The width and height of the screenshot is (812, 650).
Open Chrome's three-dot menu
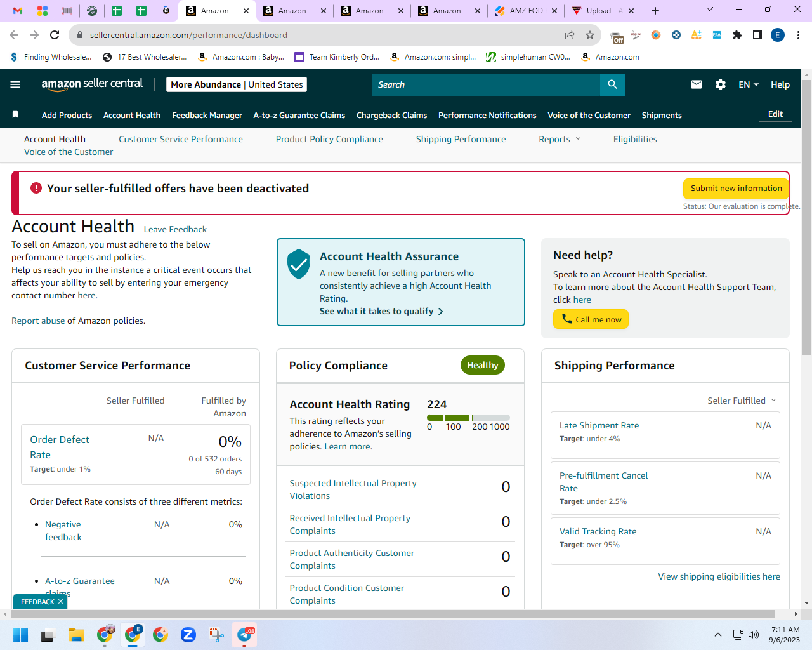[x=799, y=35]
